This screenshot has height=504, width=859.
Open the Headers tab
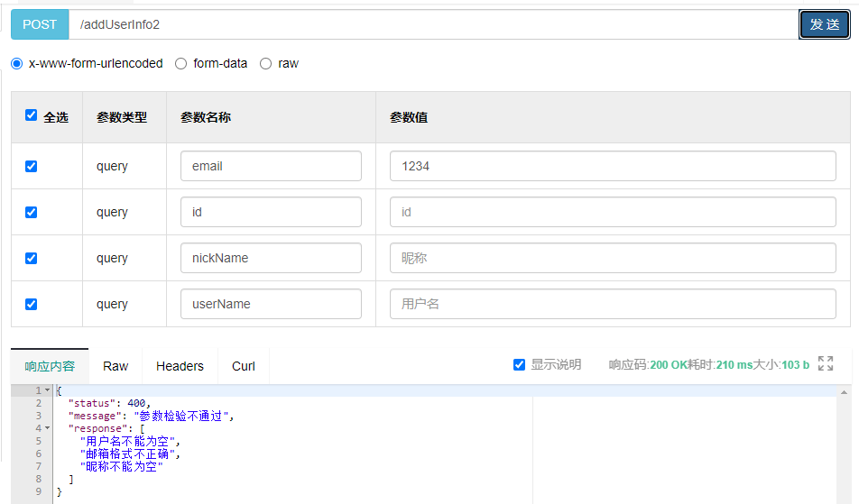click(180, 366)
